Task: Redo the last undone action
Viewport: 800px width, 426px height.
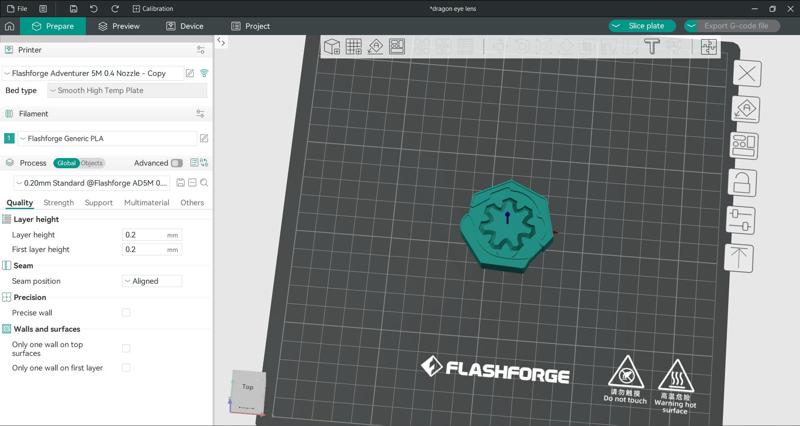Action: pos(115,9)
